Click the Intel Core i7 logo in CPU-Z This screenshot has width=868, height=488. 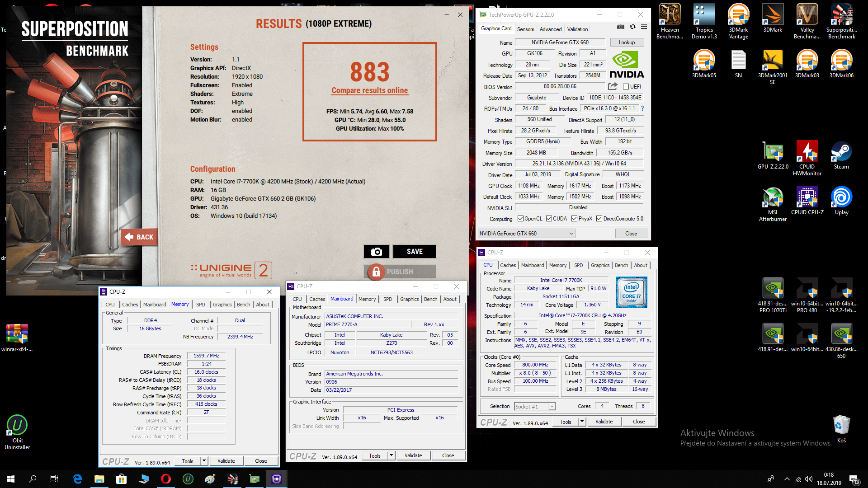[x=631, y=292]
